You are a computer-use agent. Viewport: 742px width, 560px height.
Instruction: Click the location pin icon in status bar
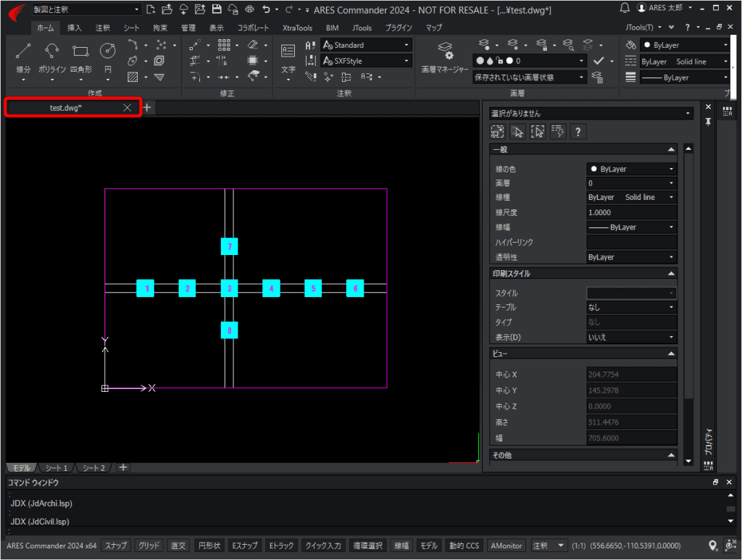[713, 546]
